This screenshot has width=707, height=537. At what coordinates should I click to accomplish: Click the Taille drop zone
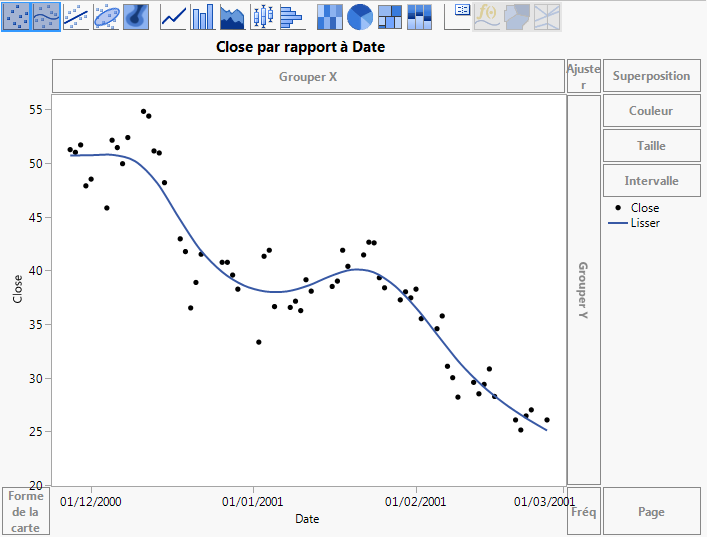coord(652,146)
